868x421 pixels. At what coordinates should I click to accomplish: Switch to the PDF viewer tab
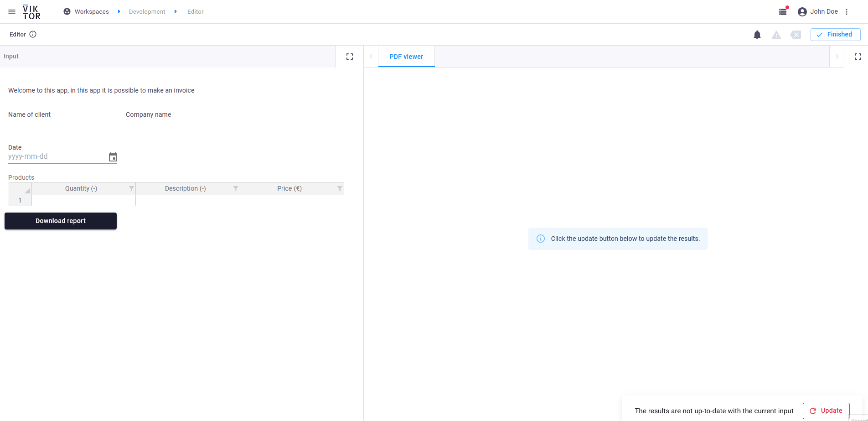point(406,57)
